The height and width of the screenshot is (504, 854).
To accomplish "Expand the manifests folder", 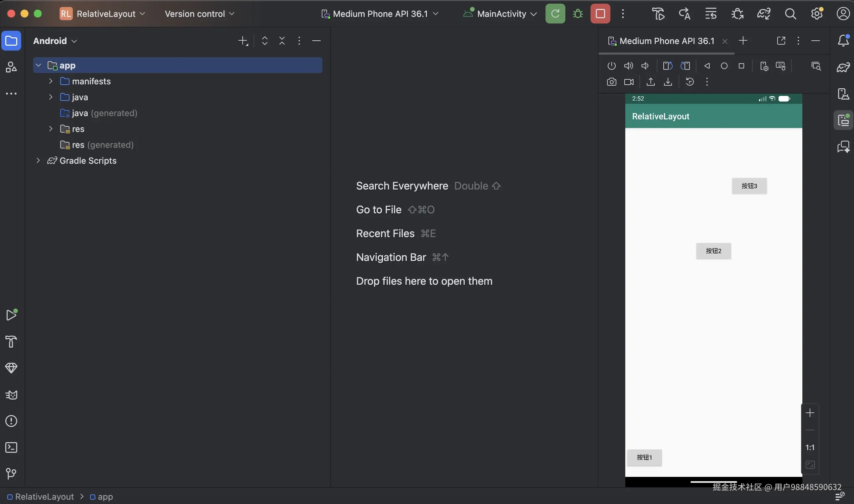I will (51, 81).
